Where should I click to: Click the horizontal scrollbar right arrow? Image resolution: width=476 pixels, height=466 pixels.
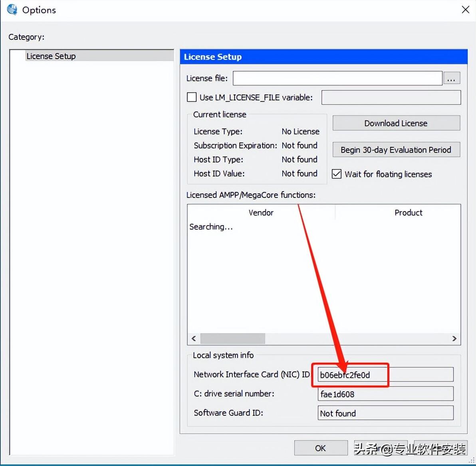tap(454, 339)
